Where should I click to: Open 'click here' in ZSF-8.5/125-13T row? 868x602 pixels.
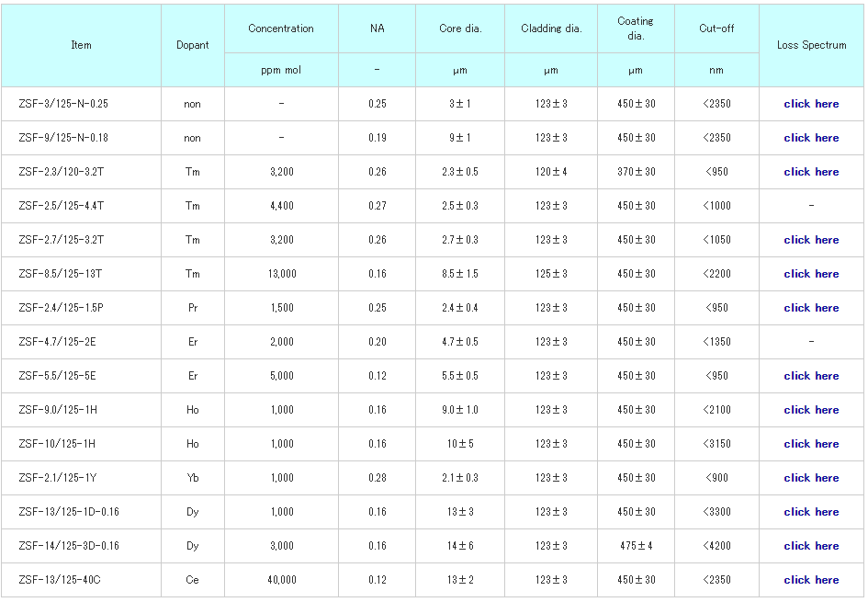(x=811, y=274)
